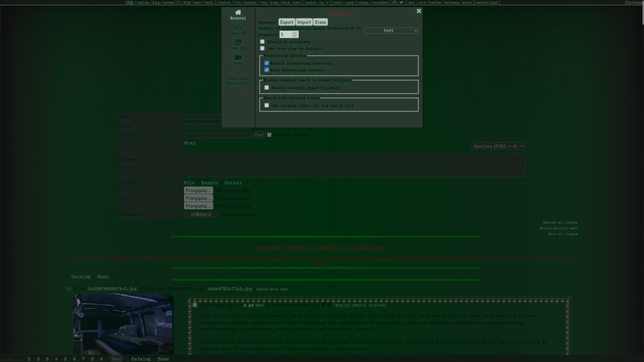Image resolution: width=644 pixels, height=362 pixels.
Task: Disable Show formatting toolbar checkbox
Action: click(267, 70)
